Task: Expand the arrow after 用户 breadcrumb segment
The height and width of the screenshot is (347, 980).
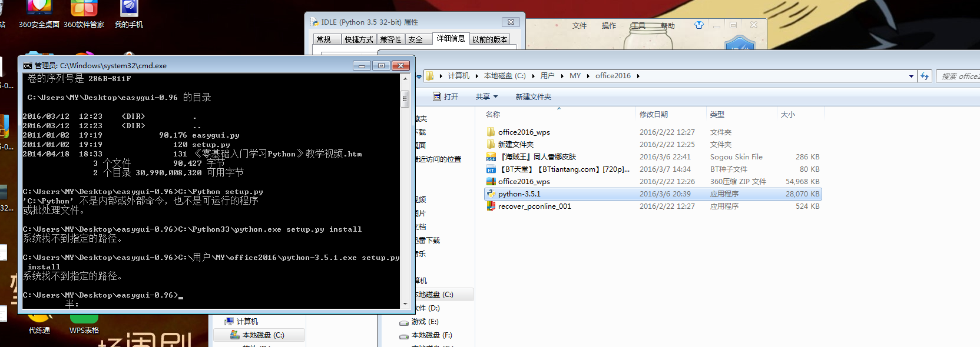Action: pyautogui.click(x=561, y=76)
